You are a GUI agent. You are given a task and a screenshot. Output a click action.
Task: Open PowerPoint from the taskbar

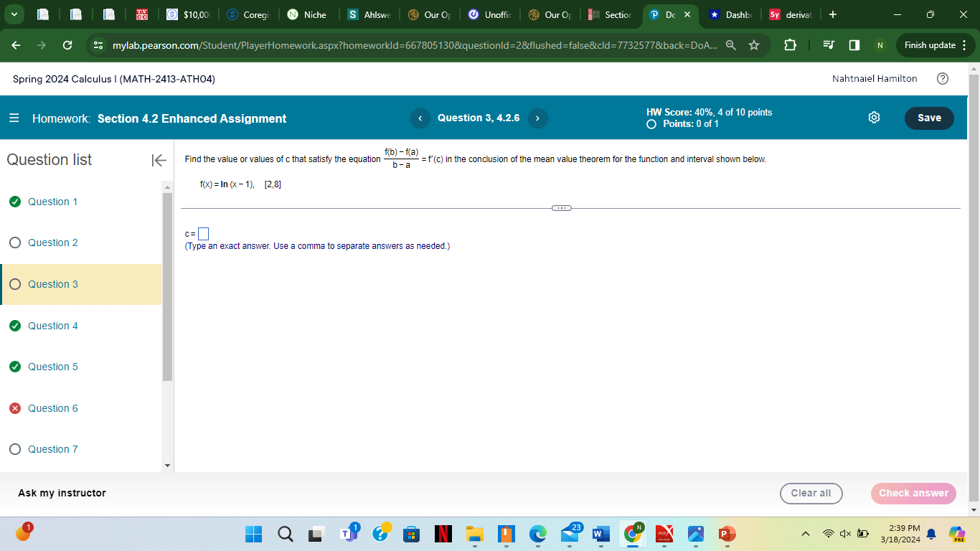pyautogui.click(x=727, y=534)
